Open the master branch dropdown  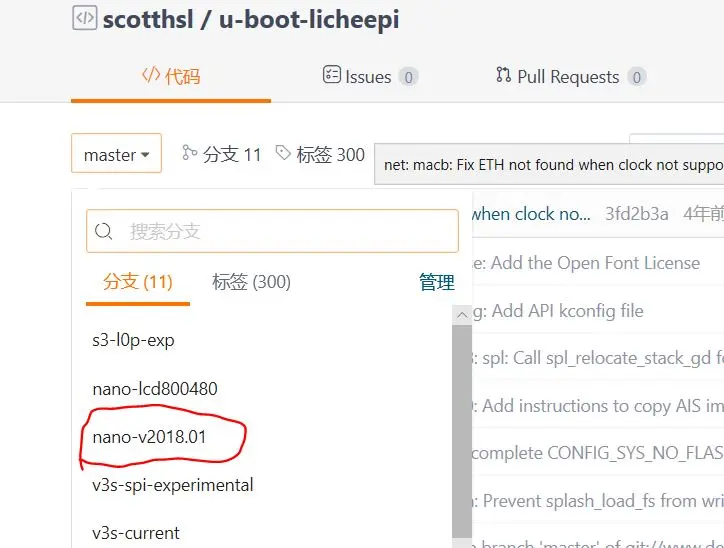click(x=116, y=155)
